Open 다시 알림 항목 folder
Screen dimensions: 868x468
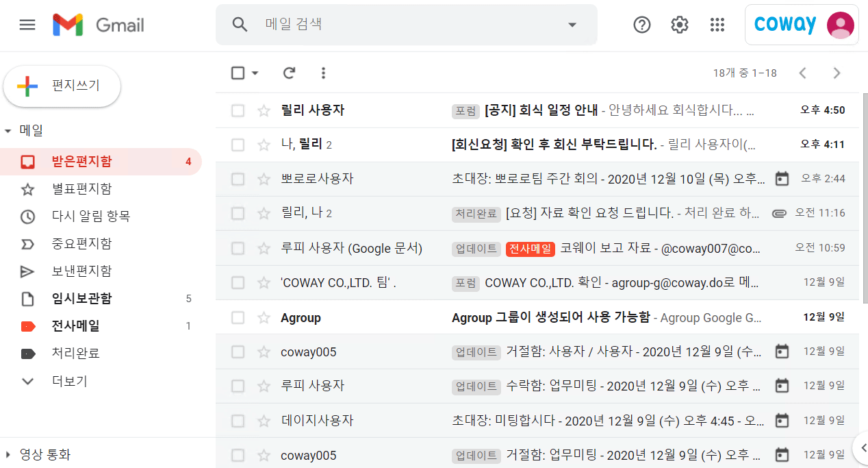tap(101, 217)
